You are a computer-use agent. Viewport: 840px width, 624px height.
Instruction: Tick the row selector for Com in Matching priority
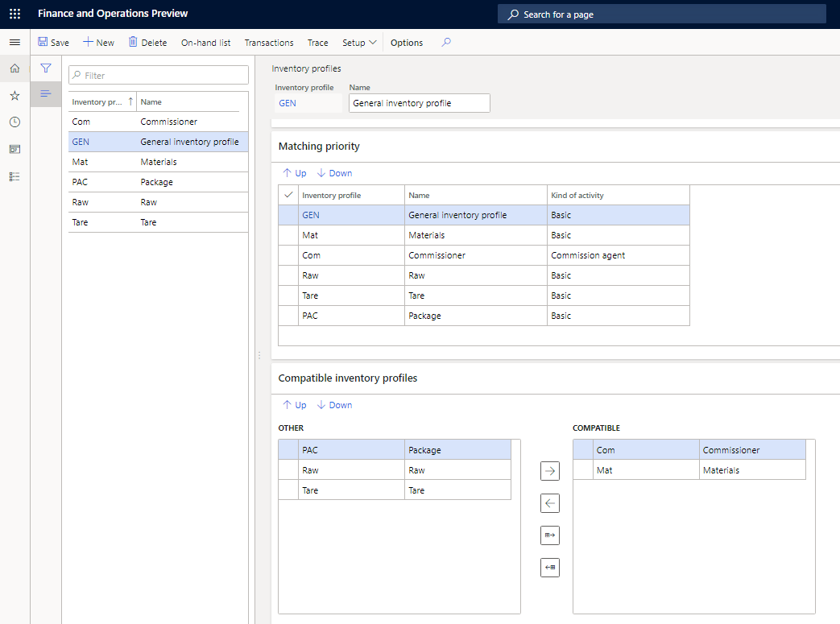(288, 255)
